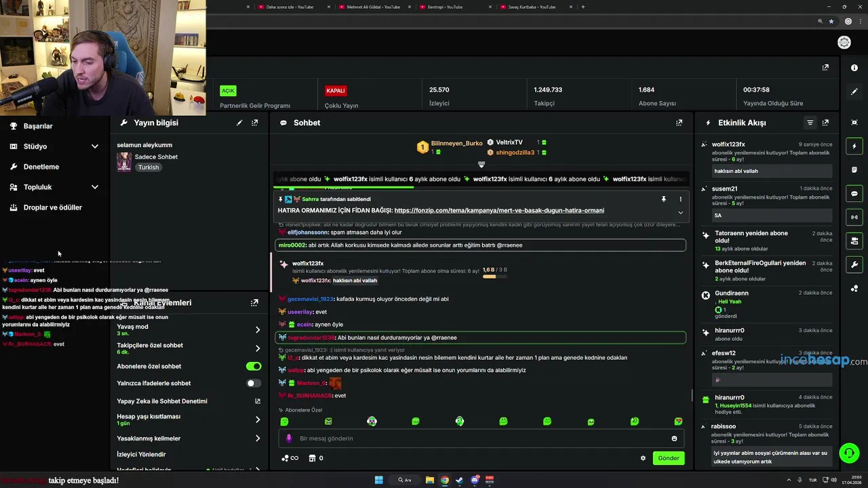Disable Abonelere özel sohbet toggle
This screenshot has width=868, height=488.
[x=254, y=366]
